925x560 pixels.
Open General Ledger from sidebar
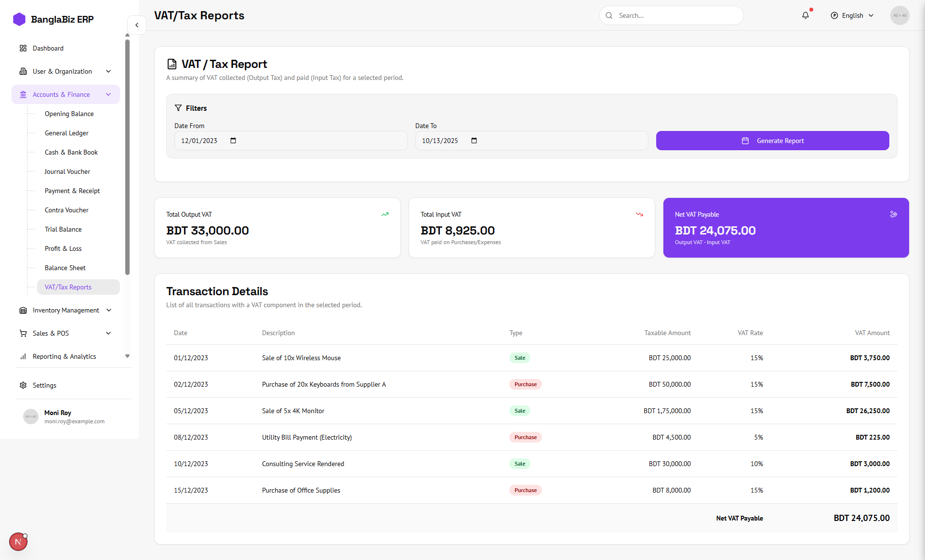(66, 133)
